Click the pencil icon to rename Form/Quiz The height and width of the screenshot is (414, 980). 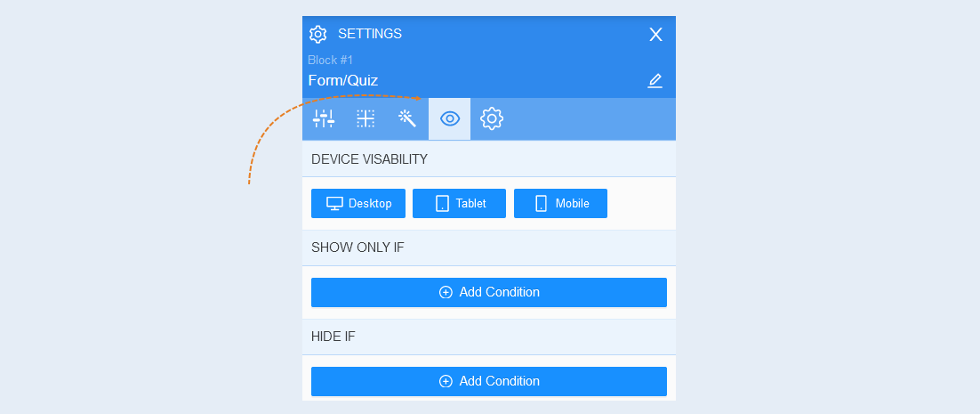click(x=655, y=81)
